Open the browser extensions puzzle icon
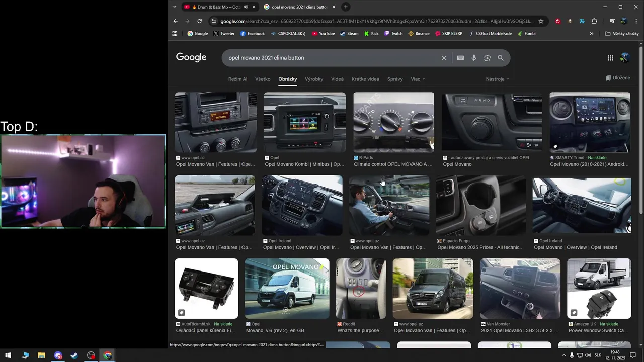The height and width of the screenshot is (362, 644). (x=594, y=21)
